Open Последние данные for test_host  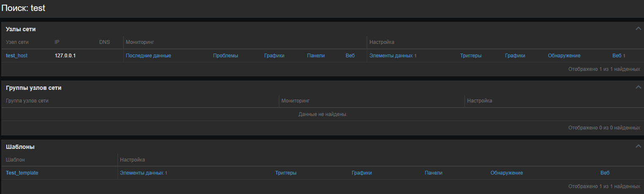coord(148,56)
